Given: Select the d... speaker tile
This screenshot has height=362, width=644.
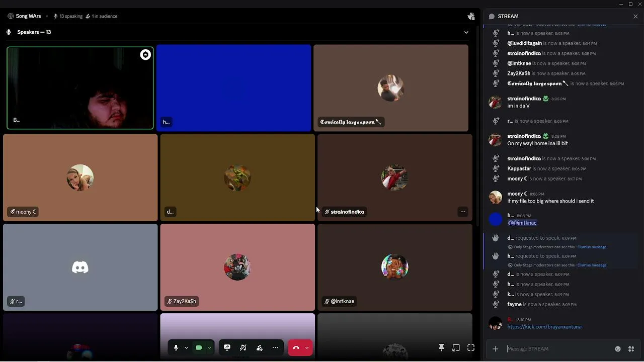Looking at the screenshot, I should (237, 177).
